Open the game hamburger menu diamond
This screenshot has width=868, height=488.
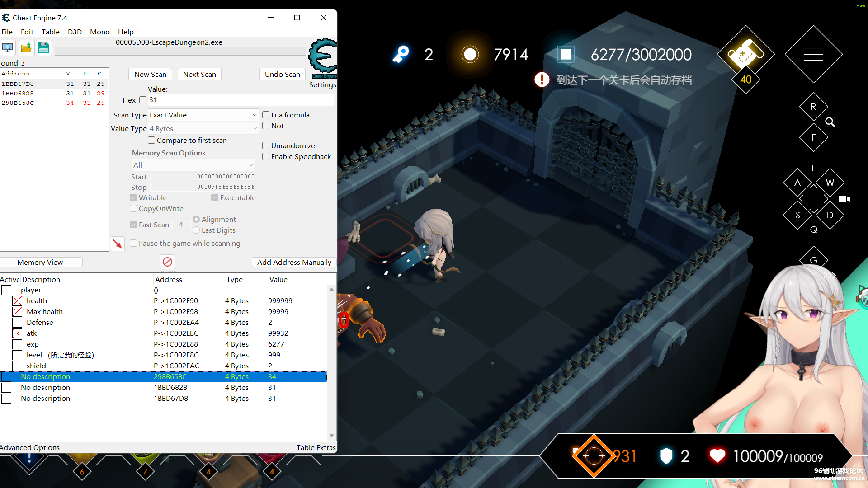pyautogui.click(x=813, y=54)
